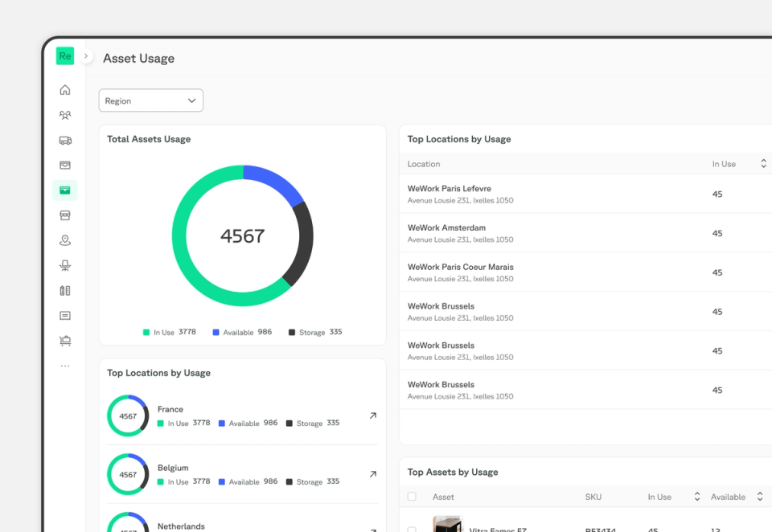Open the office chair sidebar icon
Screen dimensions: 772x532
pyautogui.click(x=65, y=266)
